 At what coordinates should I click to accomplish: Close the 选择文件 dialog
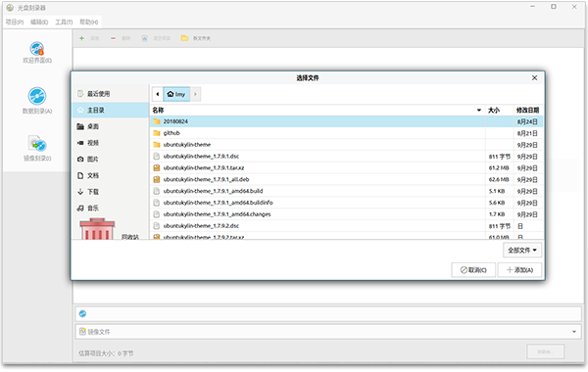534,78
